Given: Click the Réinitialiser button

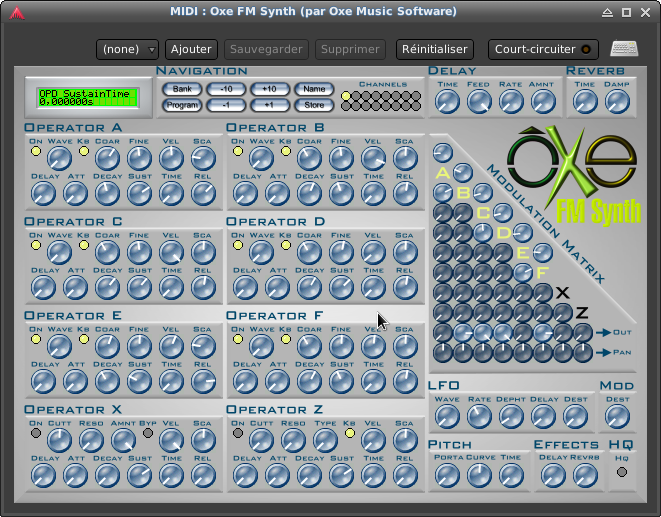Looking at the screenshot, I should point(435,49).
